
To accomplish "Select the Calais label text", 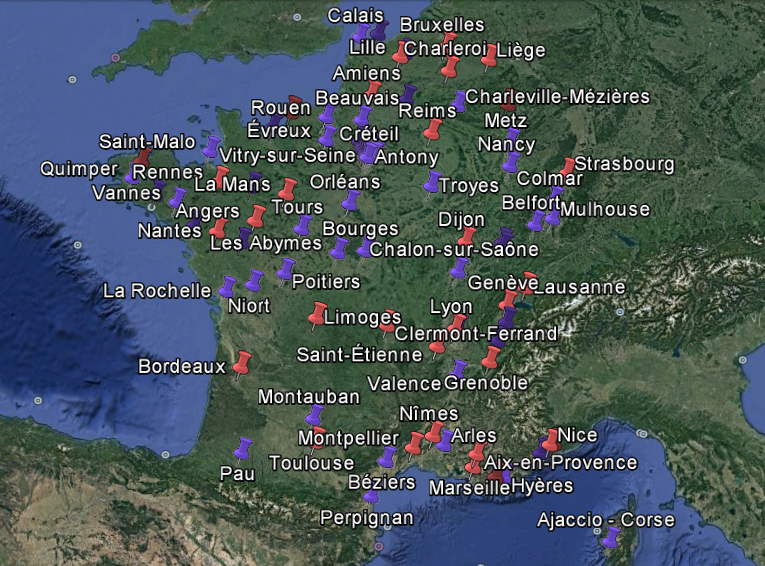I will (356, 15).
